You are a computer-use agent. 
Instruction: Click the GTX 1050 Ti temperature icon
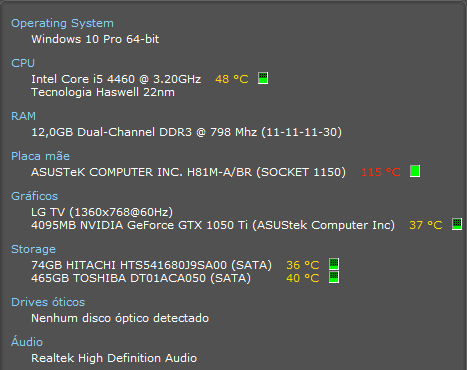[457, 224]
